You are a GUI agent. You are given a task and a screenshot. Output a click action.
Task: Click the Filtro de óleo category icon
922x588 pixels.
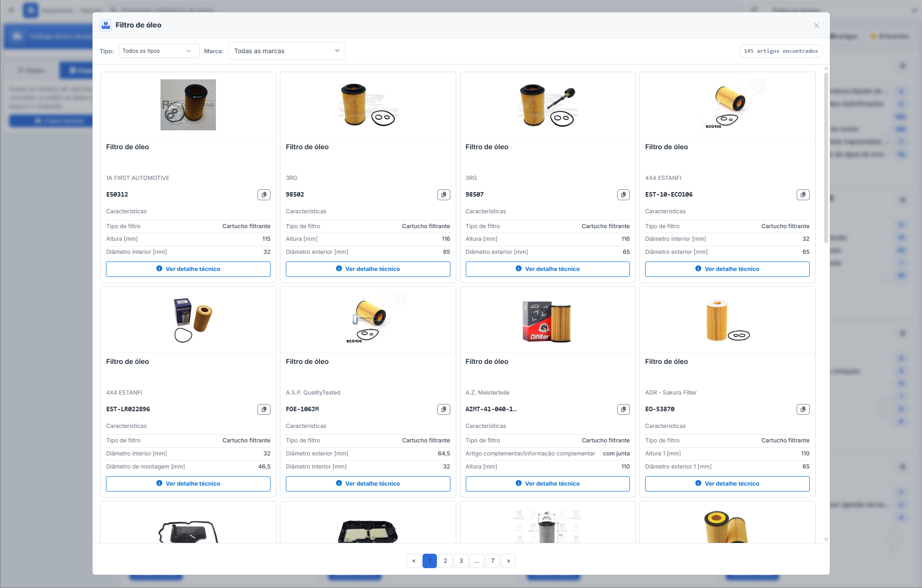pyautogui.click(x=106, y=25)
